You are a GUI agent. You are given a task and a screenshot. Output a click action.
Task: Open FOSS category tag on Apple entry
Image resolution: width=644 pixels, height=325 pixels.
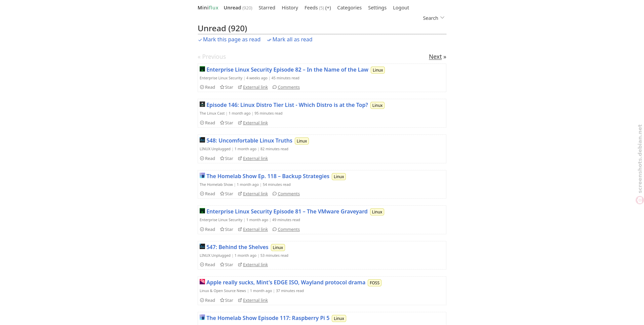coord(374,283)
